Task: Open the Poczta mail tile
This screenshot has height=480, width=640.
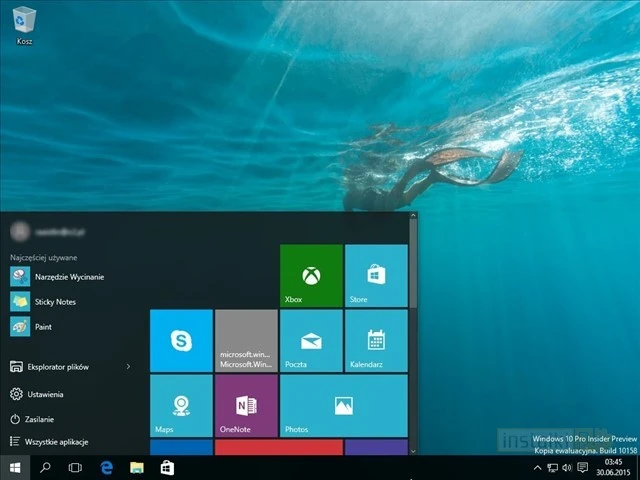Action: tap(311, 340)
